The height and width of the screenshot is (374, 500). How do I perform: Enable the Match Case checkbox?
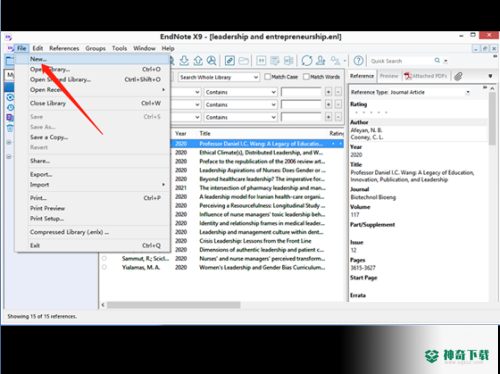pyautogui.click(x=267, y=77)
